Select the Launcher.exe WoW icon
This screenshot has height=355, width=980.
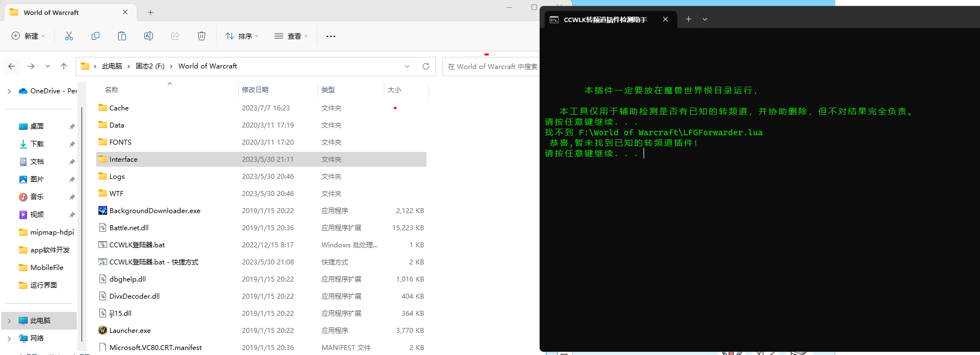coord(103,330)
